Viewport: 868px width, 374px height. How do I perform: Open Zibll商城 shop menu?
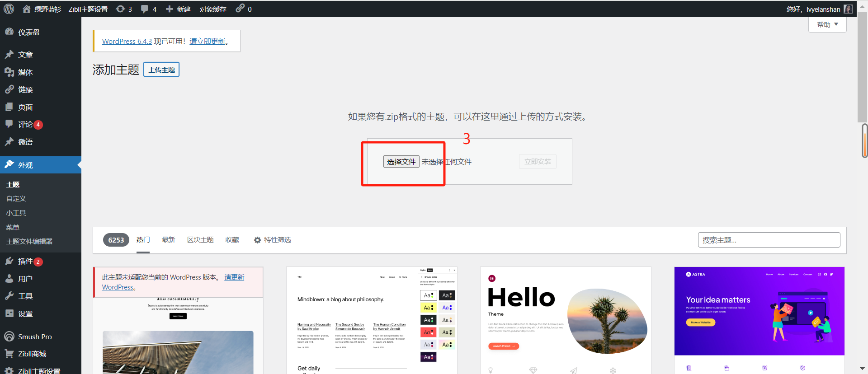(32, 354)
